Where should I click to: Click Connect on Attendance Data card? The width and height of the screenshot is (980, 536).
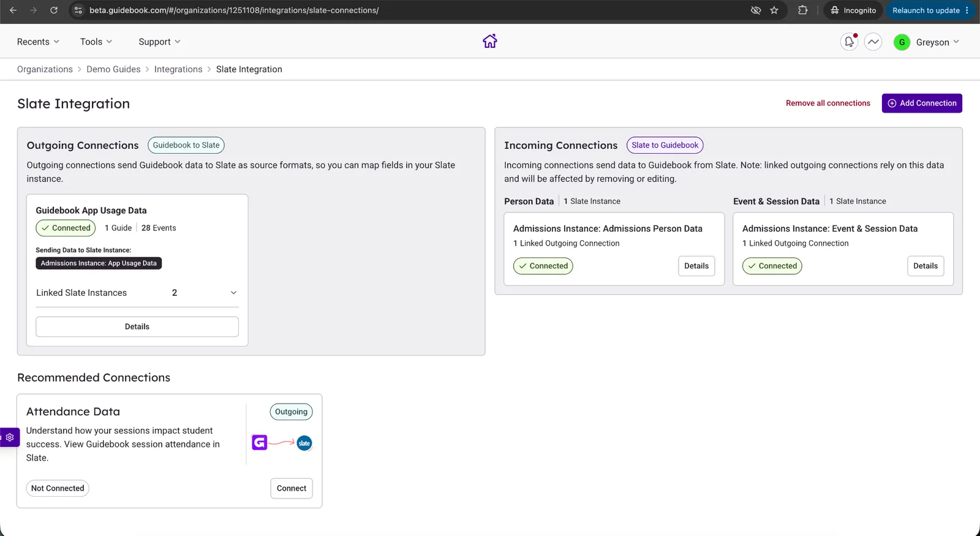[x=292, y=488]
